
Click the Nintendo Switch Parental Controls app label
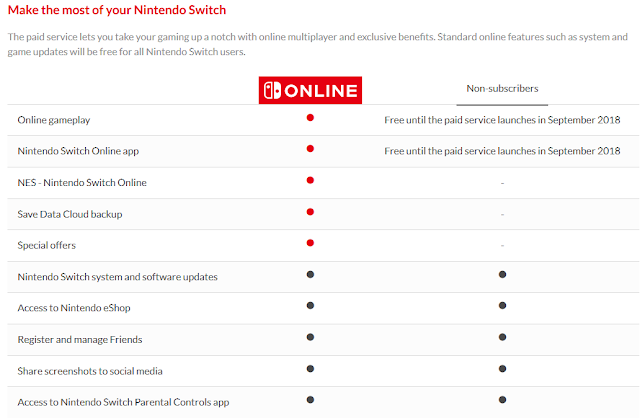123,402
